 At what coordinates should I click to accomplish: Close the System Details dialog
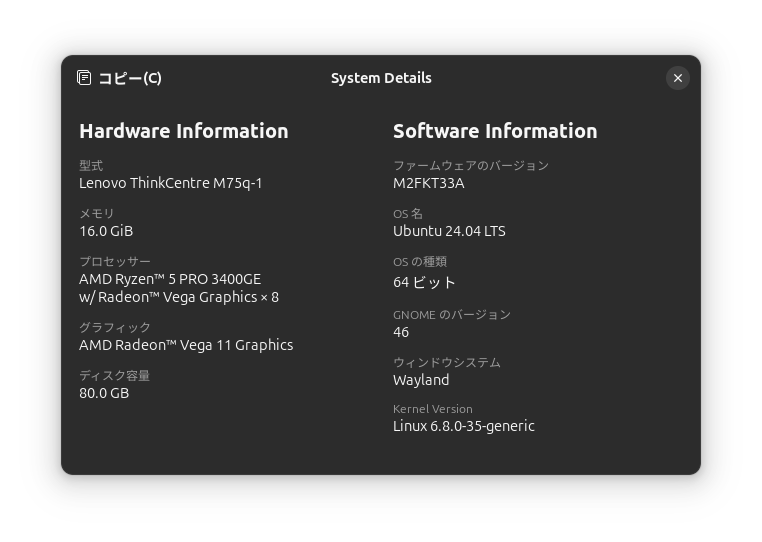pos(677,78)
